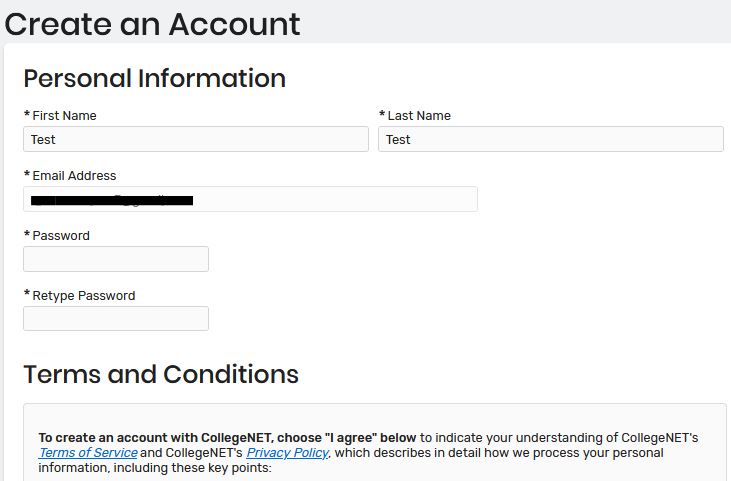
Task: Click the "Password" label above its field
Action: click(x=61, y=236)
